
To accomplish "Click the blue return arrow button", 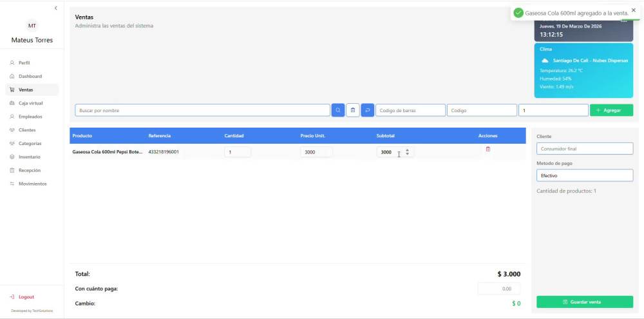I will 368,110.
